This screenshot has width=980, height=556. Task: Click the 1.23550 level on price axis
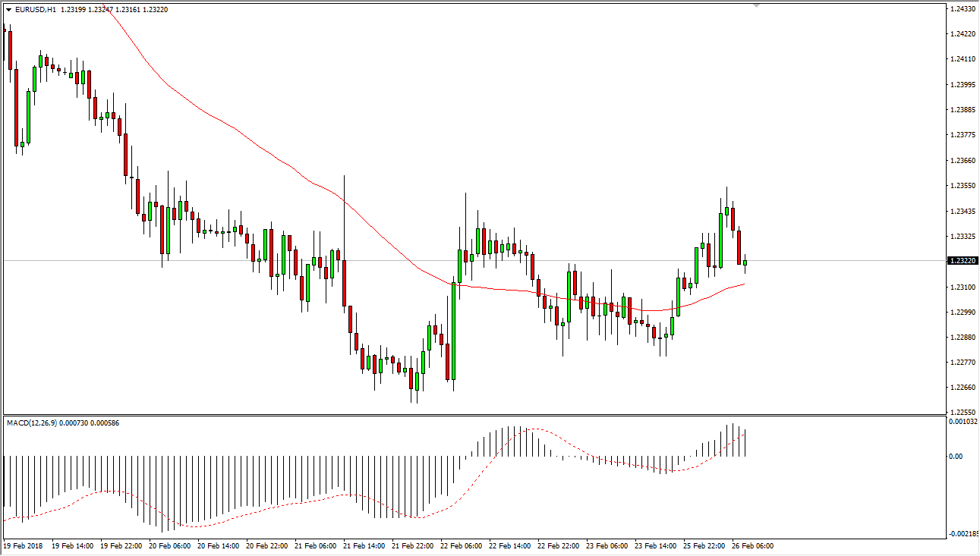963,186
